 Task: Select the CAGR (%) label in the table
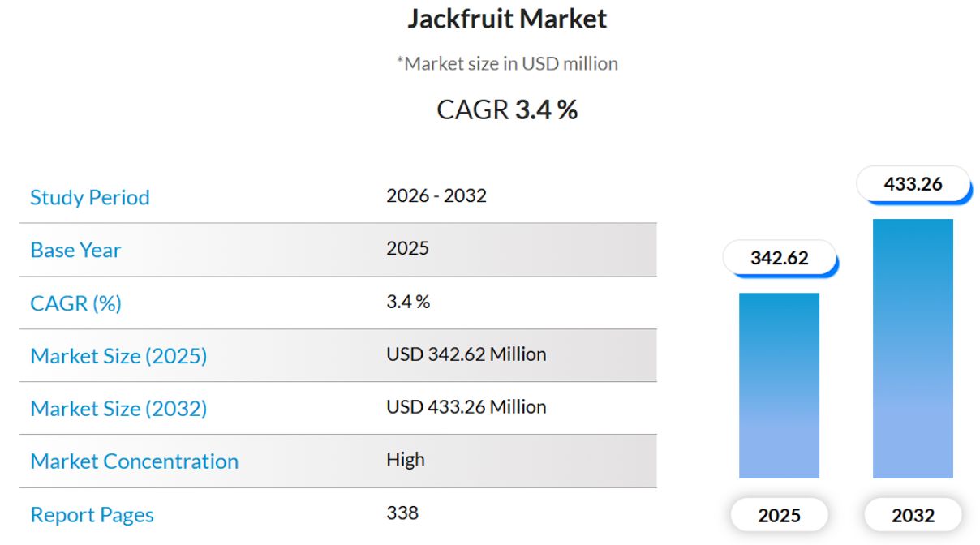75,303
